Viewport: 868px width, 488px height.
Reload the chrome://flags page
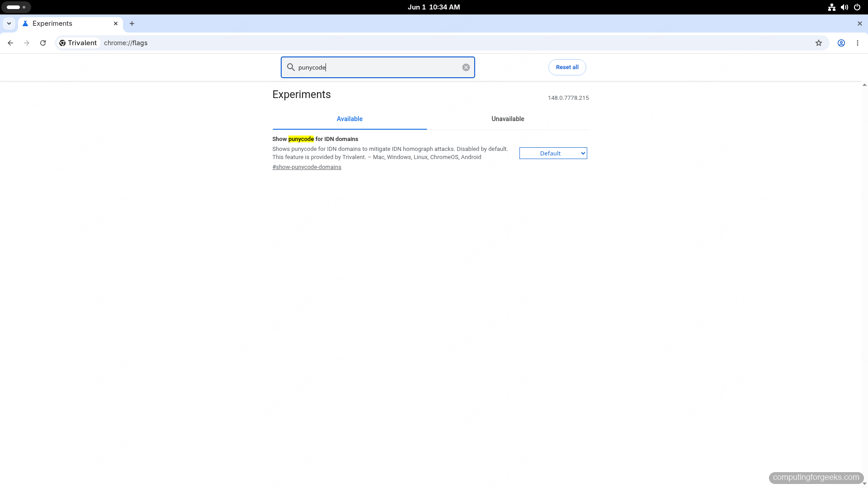pos(43,43)
